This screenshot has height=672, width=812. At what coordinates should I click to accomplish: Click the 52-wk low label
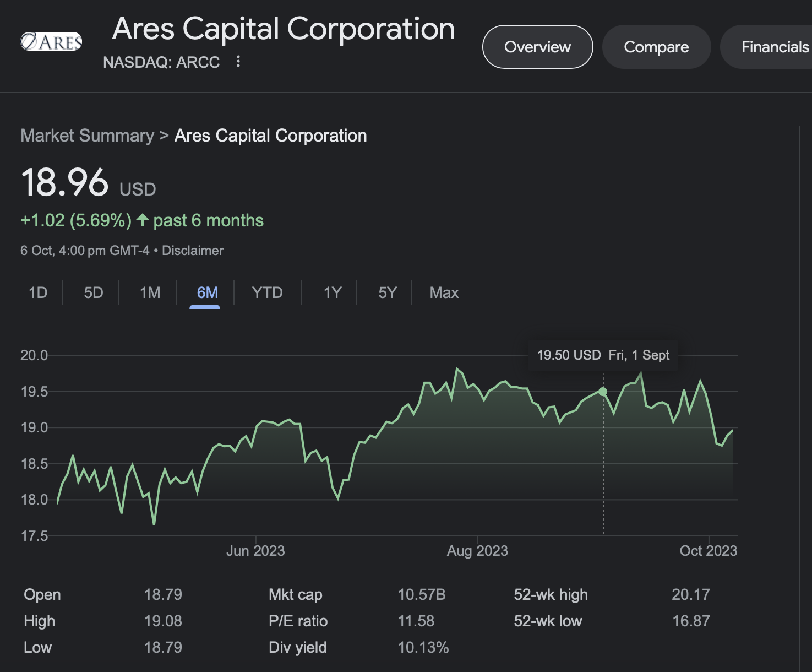click(x=548, y=621)
